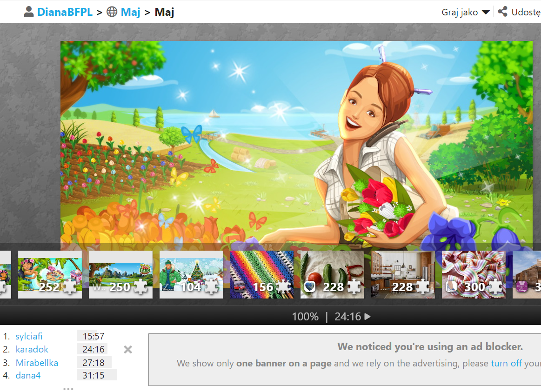This screenshot has height=392, width=541.
Task: Open Mirabellka's profile in leaderboard
Action: tap(37, 363)
